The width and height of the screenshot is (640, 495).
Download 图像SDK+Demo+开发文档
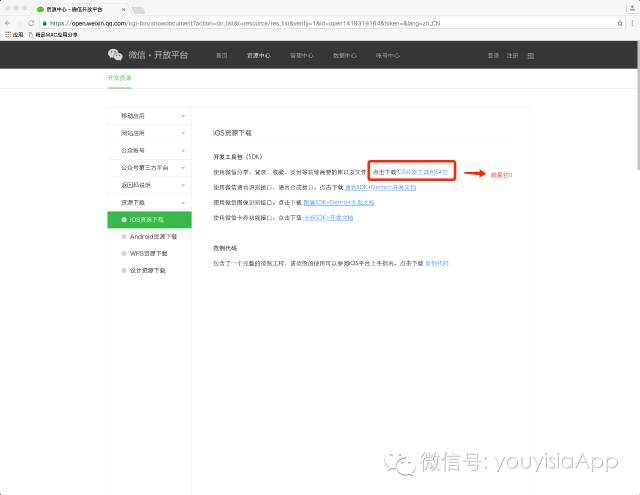(x=339, y=202)
